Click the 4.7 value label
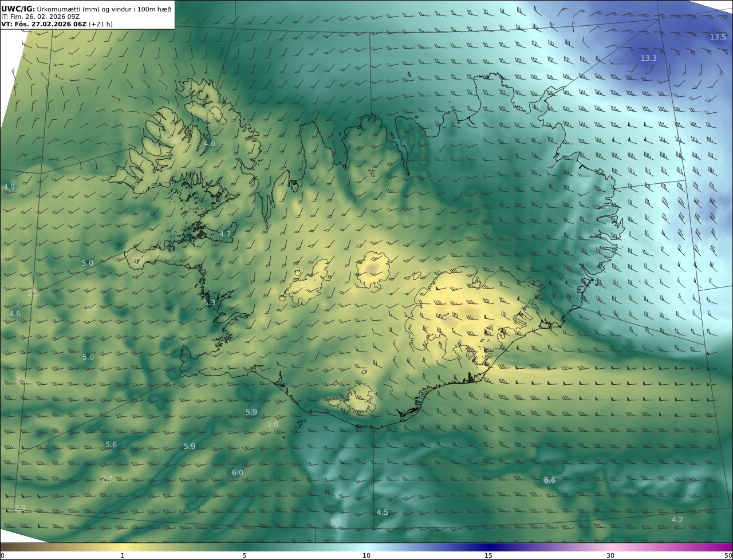This screenshot has width=733, height=560. 225,234
